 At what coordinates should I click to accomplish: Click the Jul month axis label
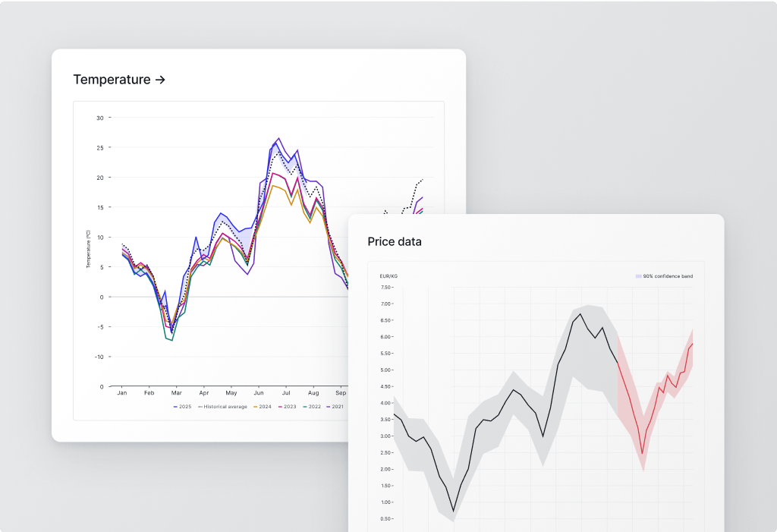pos(286,394)
